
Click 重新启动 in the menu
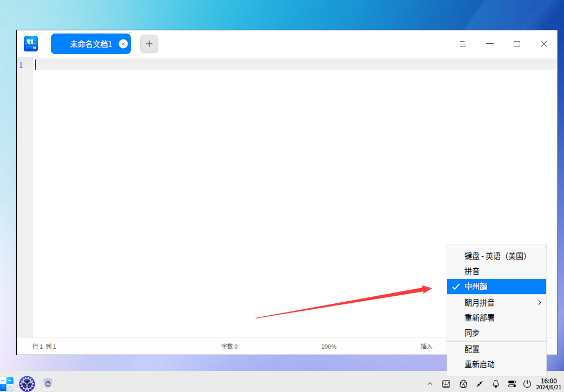point(496,364)
